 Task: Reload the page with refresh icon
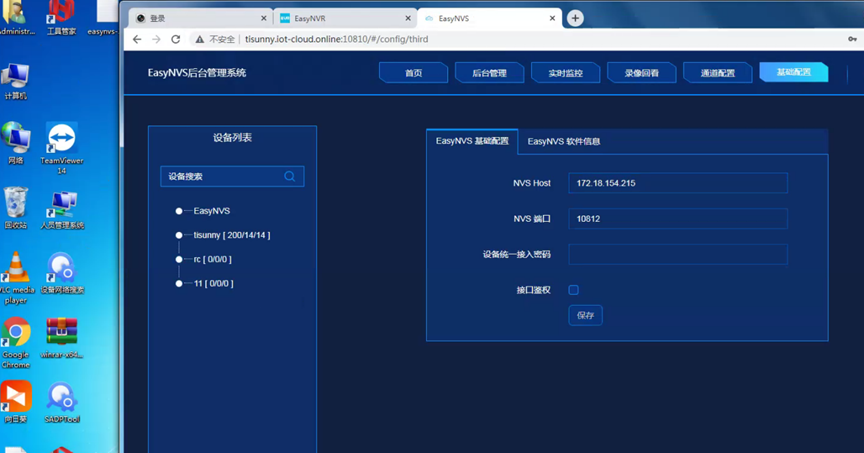(x=176, y=39)
